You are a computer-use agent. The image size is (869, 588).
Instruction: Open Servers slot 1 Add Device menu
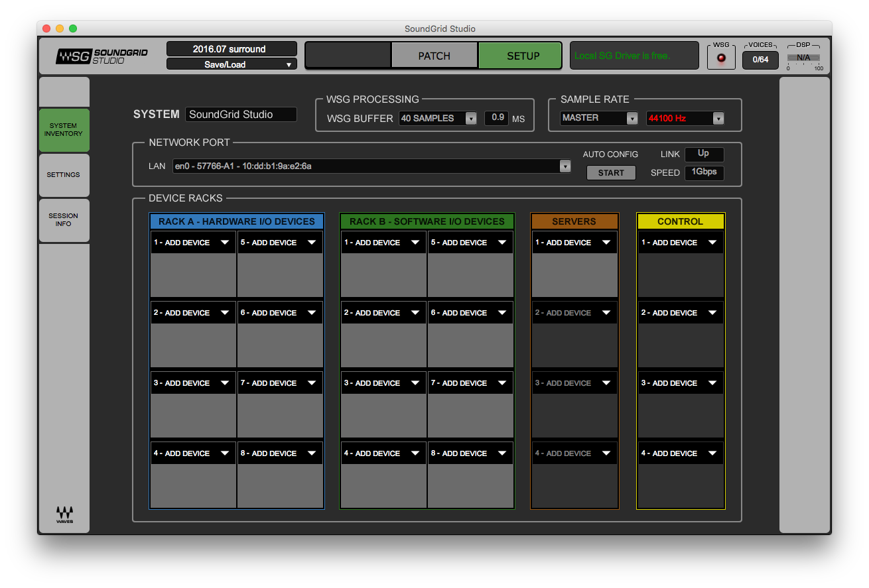574,243
